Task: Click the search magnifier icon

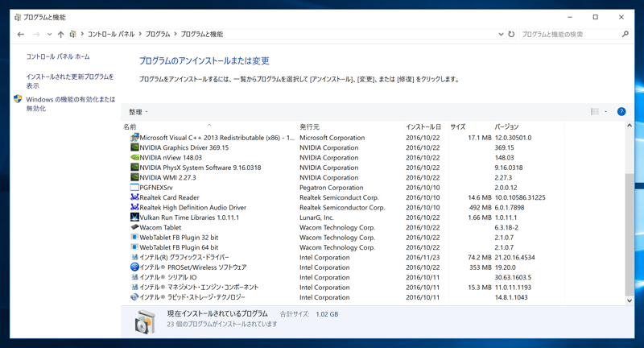Action: point(625,34)
